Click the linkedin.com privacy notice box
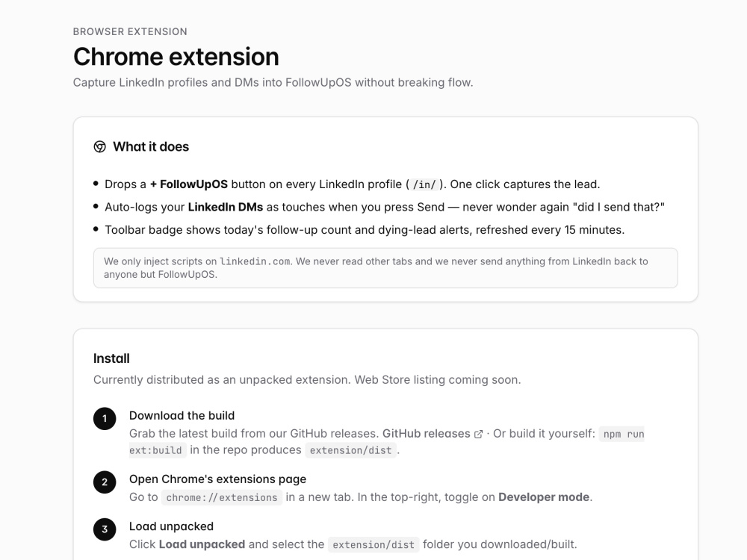747x560 pixels. tap(385, 268)
